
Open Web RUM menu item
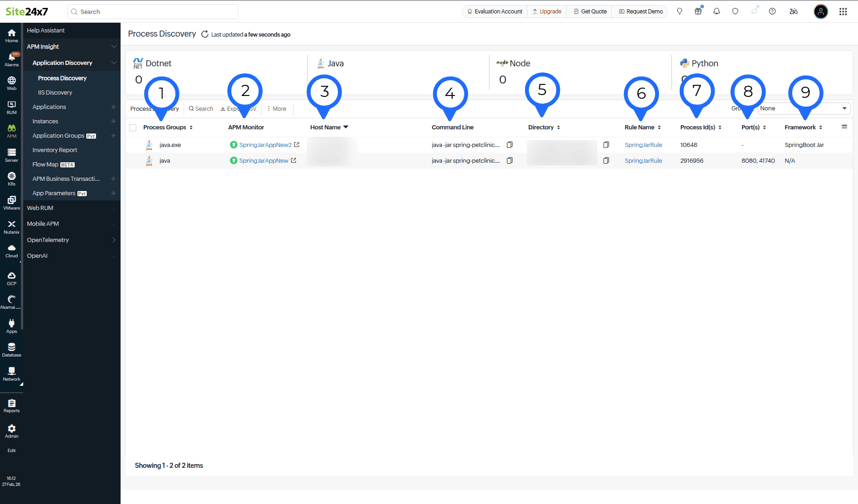(40, 208)
